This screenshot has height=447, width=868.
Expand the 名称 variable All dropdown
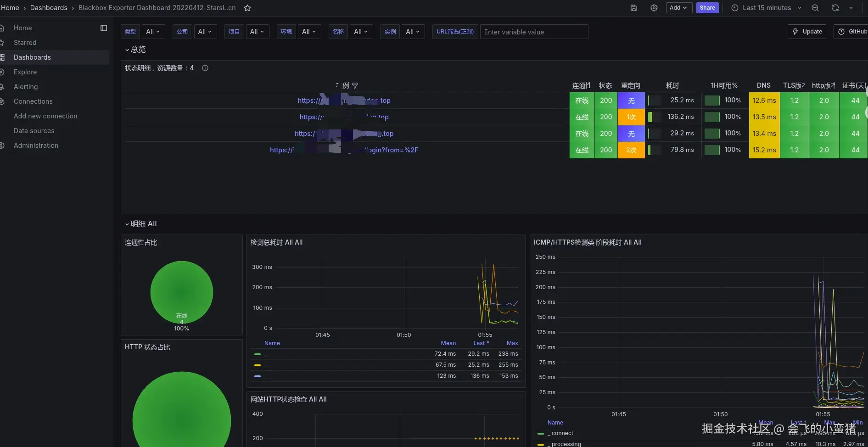click(361, 32)
